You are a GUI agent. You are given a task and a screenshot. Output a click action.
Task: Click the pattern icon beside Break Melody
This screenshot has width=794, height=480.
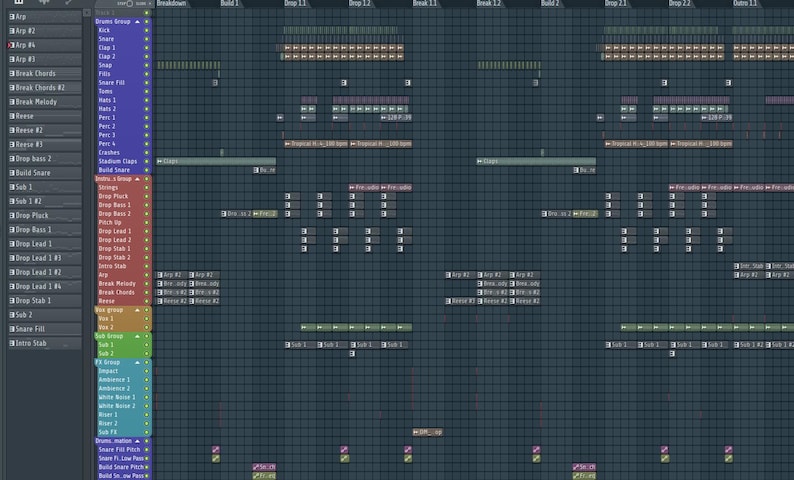[x=12, y=102]
